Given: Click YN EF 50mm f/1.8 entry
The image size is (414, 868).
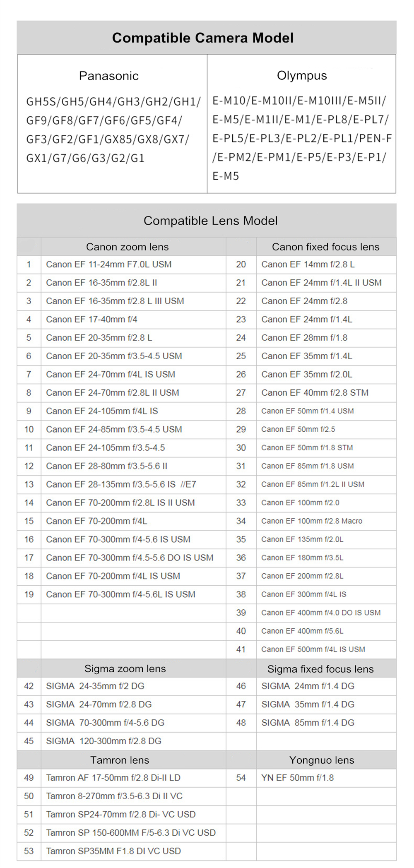Looking at the screenshot, I should point(297,778).
